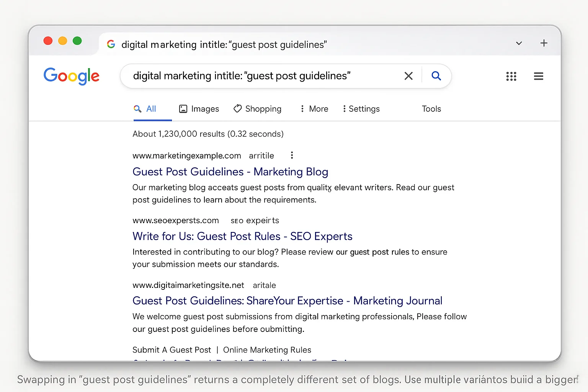Click the Submit A Guest Post link
Screen dimensions: 588x392
point(171,350)
